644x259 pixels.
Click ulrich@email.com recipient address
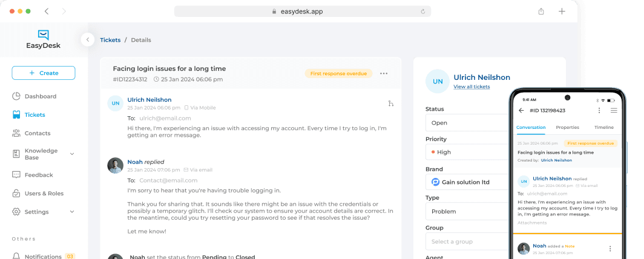(165, 118)
